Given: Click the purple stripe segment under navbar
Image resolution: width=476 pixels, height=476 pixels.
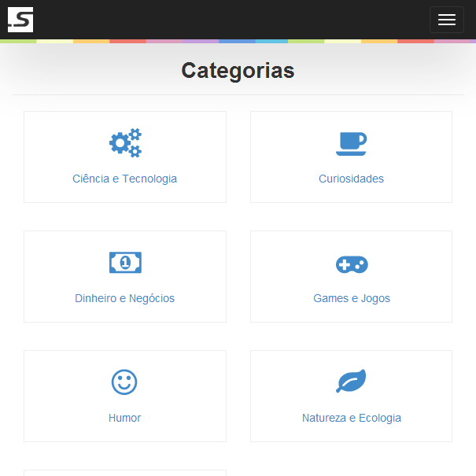Looking at the screenshot, I should coord(201,41).
